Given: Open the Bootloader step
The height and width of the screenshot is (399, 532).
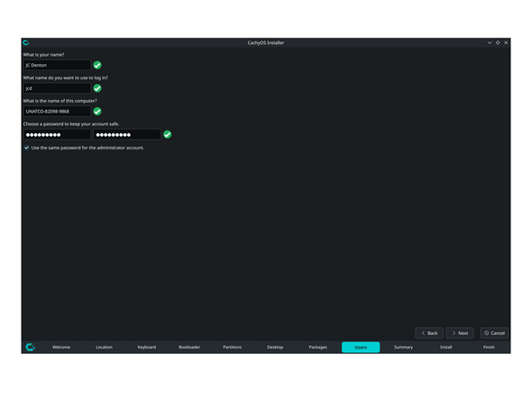Looking at the screenshot, I should point(189,347).
